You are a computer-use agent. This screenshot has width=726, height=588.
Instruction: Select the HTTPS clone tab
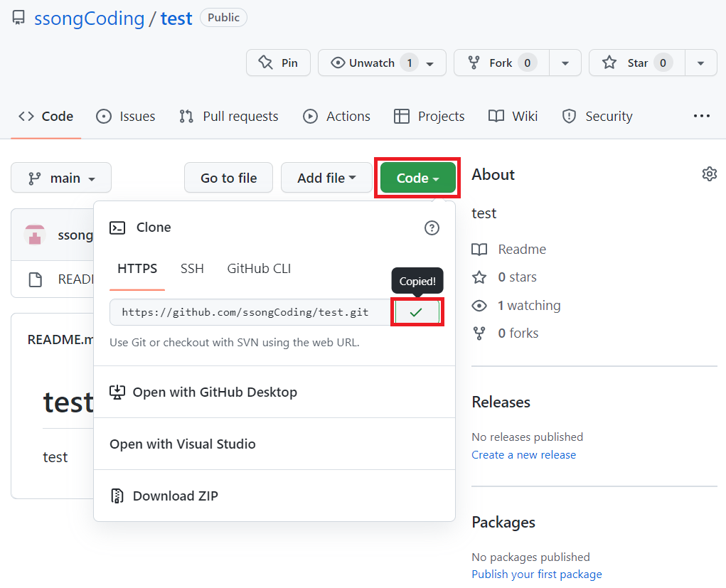coord(137,269)
